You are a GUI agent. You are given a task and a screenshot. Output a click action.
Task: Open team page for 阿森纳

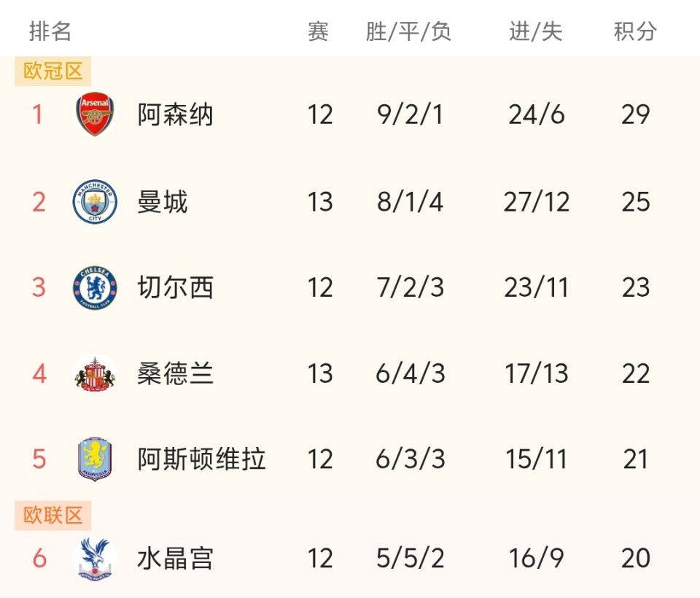point(175,114)
